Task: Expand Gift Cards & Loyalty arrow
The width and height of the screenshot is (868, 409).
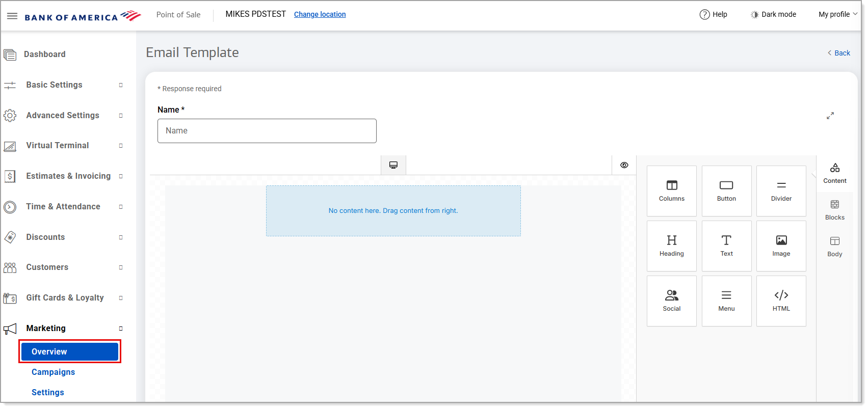Action: (121, 298)
